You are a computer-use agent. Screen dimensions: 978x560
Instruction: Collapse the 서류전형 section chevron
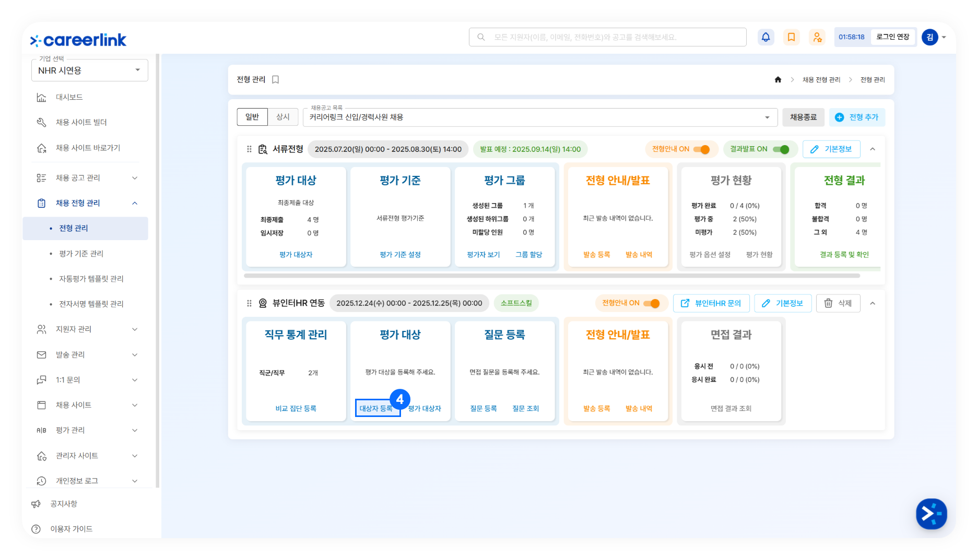872,149
